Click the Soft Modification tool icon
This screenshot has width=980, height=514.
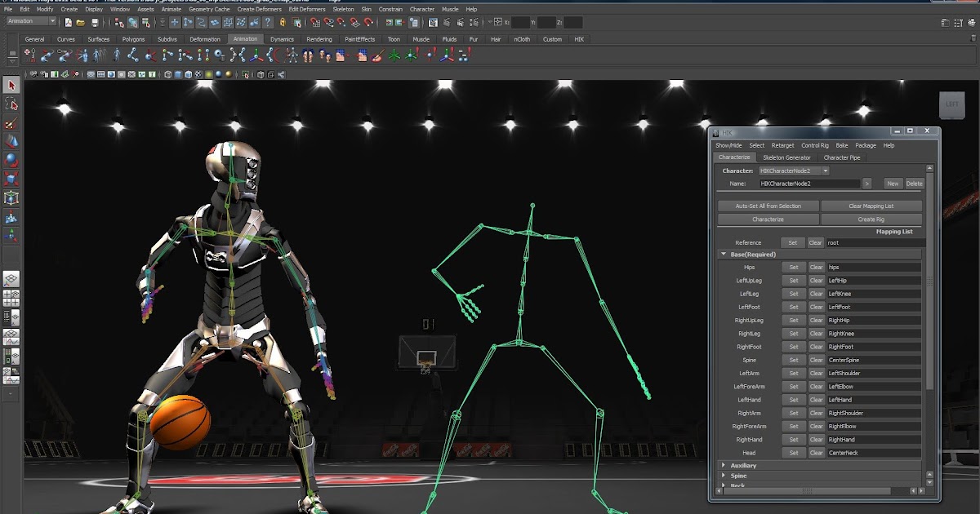[x=11, y=217]
